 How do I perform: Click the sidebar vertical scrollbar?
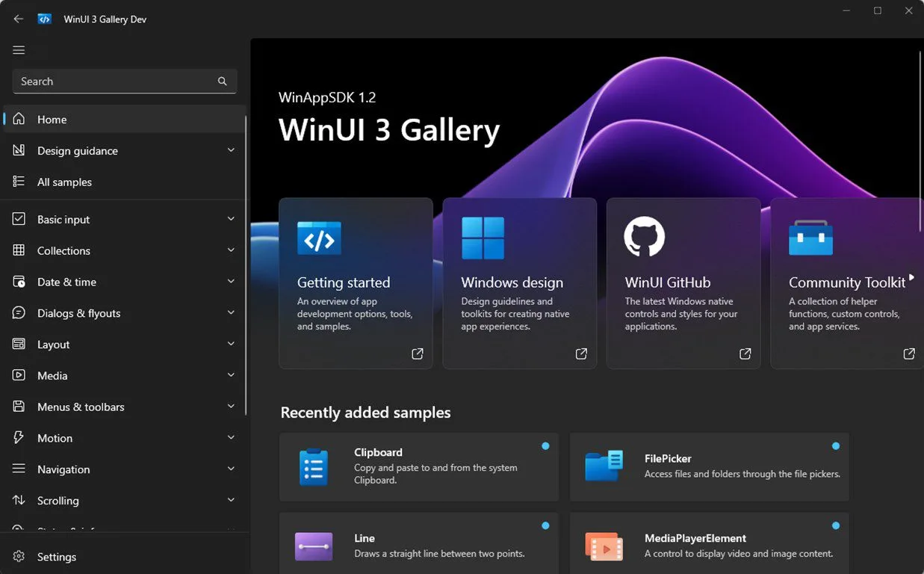click(246, 262)
